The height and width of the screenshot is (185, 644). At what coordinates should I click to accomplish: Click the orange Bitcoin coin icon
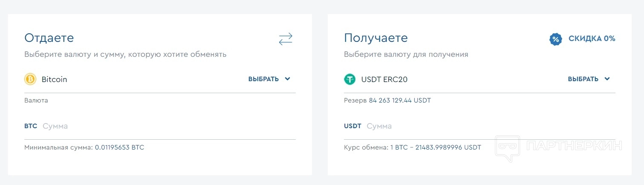click(30, 79)
